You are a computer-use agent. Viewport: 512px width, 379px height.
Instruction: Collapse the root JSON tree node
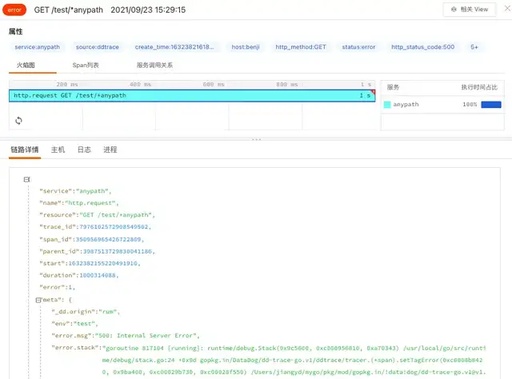[27, 180]
